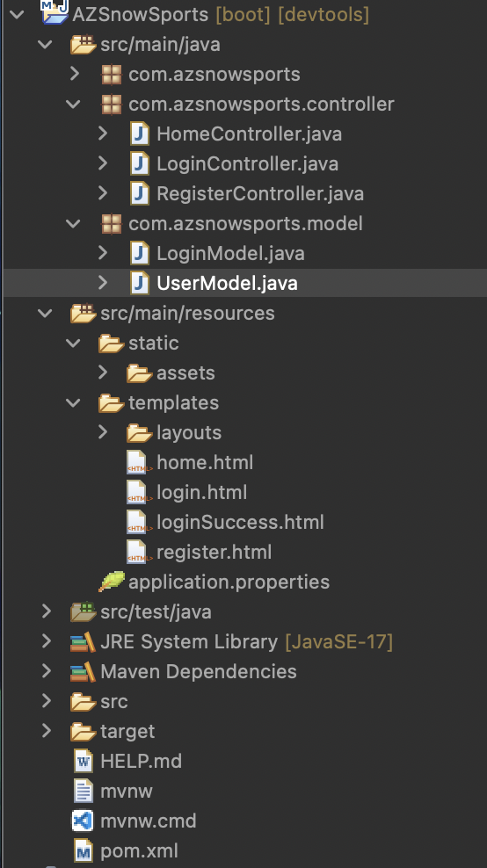The height and width of the screenshot is (868, 487).
Task: Click the LoginController.java file icon
Action: tap(140, 164)
